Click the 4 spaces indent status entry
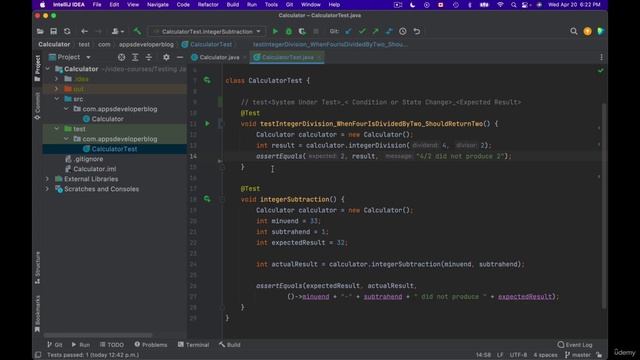 click(545, 355)
